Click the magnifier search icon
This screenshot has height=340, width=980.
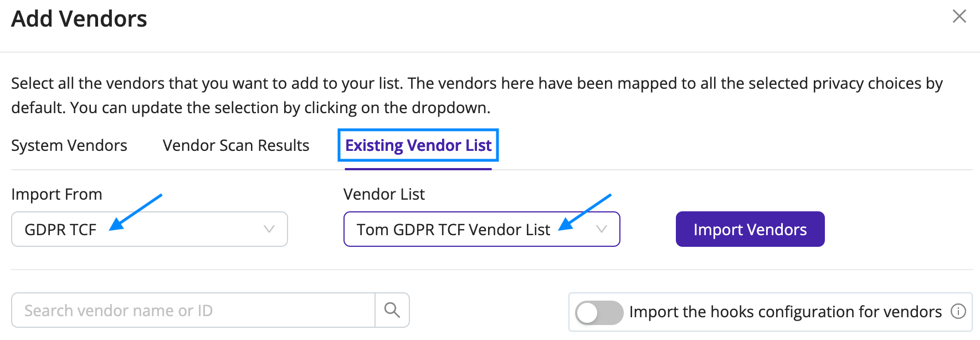[392, 310]
